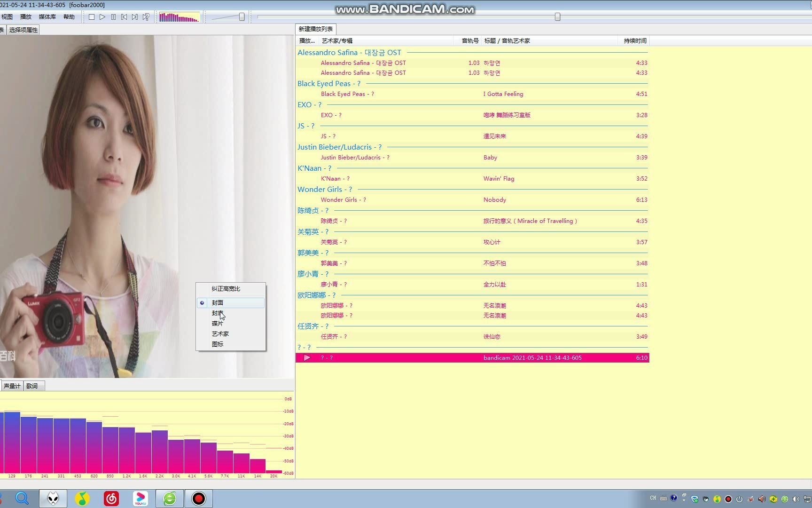
Task: Skip to next track button
Action: click(135, 17)
